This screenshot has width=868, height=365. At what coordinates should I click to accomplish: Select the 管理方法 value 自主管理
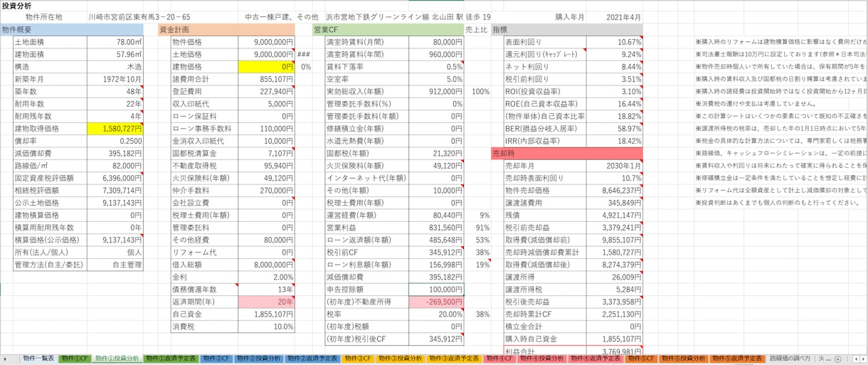(x=115, y=265)
